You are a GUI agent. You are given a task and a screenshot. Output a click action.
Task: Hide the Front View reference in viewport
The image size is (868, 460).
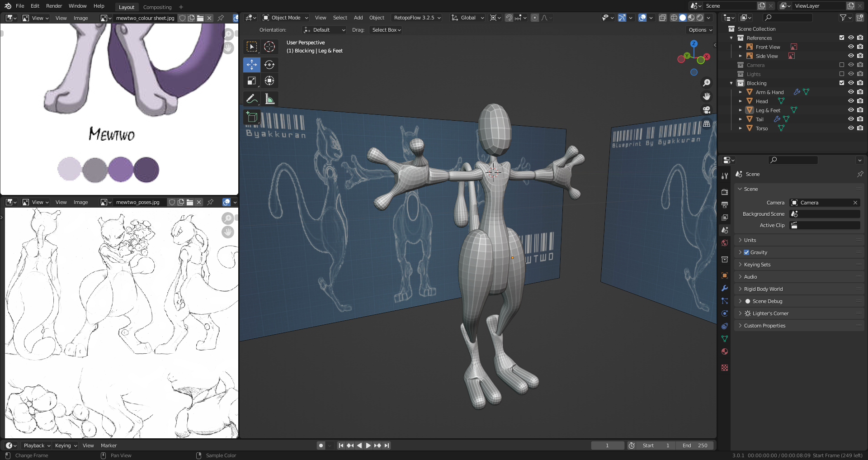pyautogui.click(x=851, y=47)
